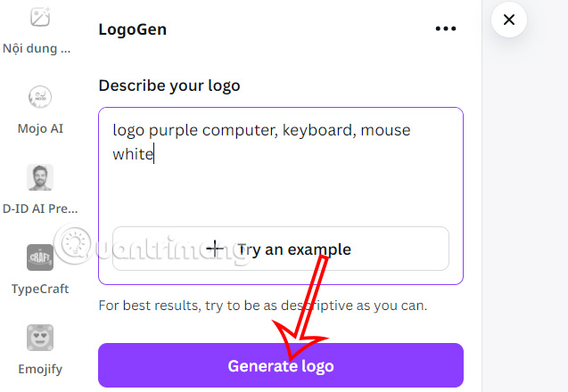Viewport: 568px width, 392px height.
Task: Close the LogoGen panel with the X
Action: coord(509,20)
